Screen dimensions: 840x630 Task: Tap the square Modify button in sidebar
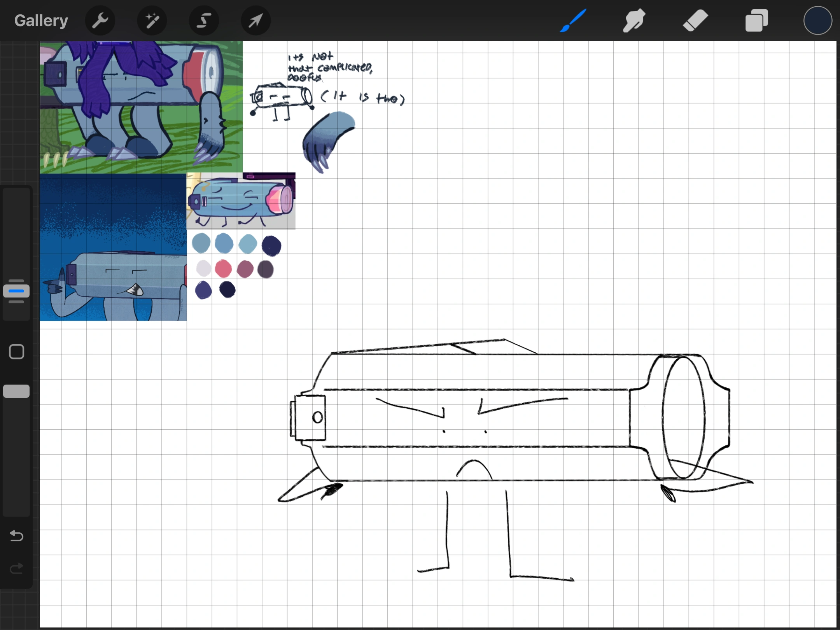[x=16, y=352]
